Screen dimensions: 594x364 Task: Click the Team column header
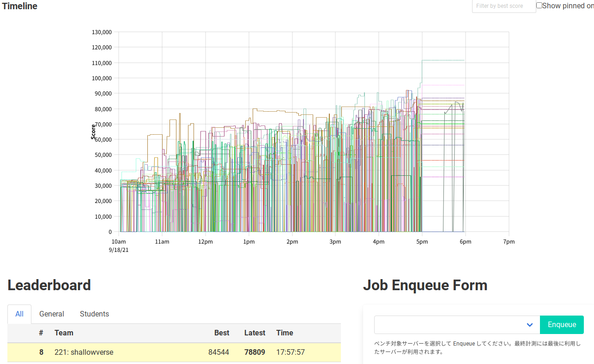click(x=64, y=333)
